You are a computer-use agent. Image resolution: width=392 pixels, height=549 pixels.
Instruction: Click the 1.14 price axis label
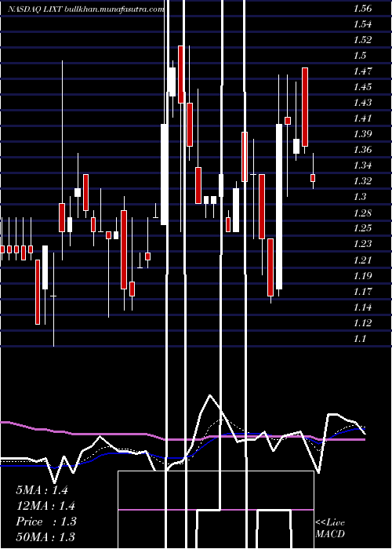(x=362, y=307)
